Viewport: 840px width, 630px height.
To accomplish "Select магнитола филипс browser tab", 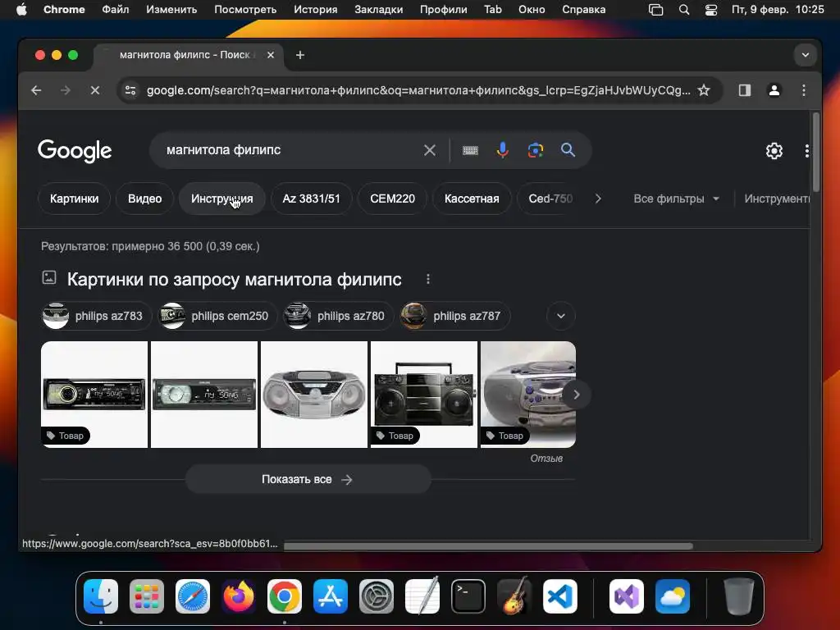I will click(188, 55).
